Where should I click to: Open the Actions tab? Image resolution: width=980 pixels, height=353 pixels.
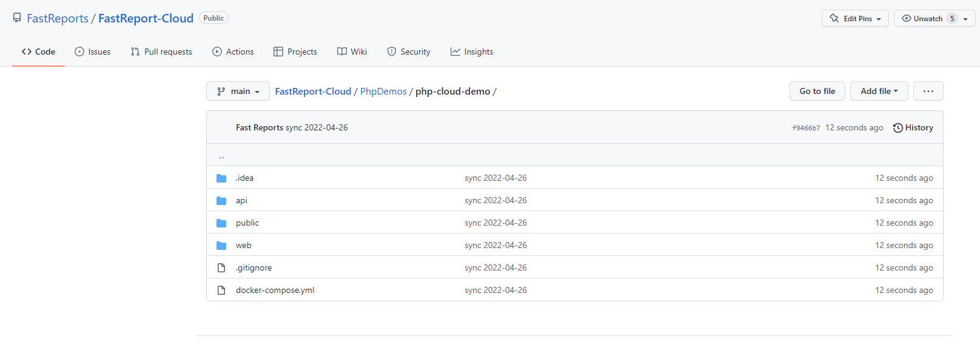(x=233, y=52)
